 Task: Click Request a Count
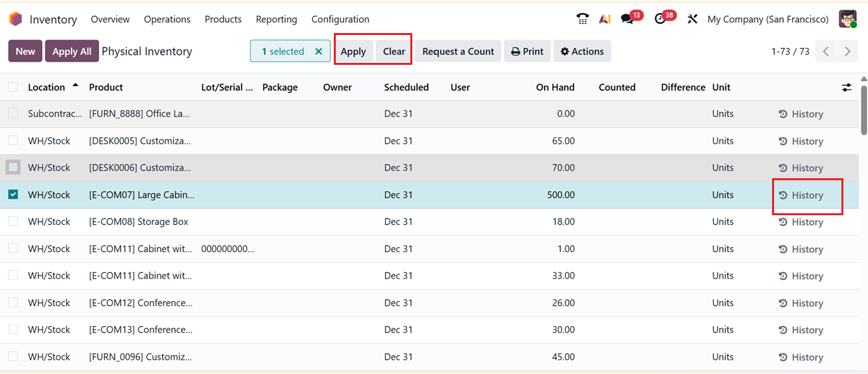click(457, 51)
